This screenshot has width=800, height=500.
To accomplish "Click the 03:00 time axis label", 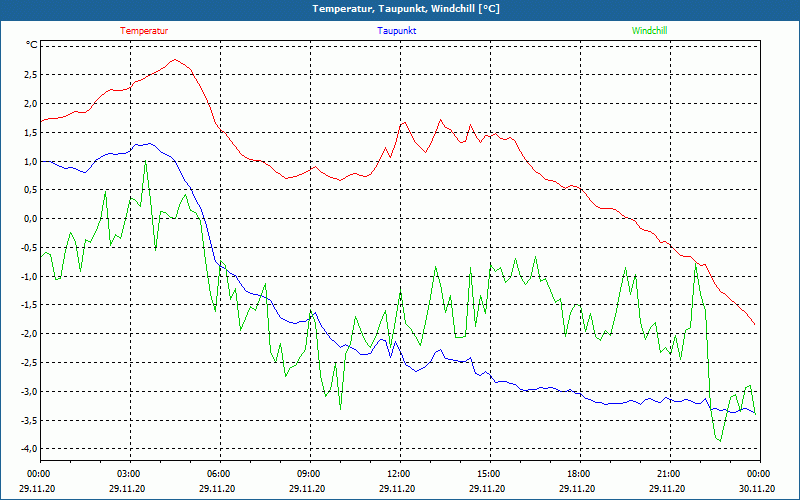I will (x=128, y=474).
